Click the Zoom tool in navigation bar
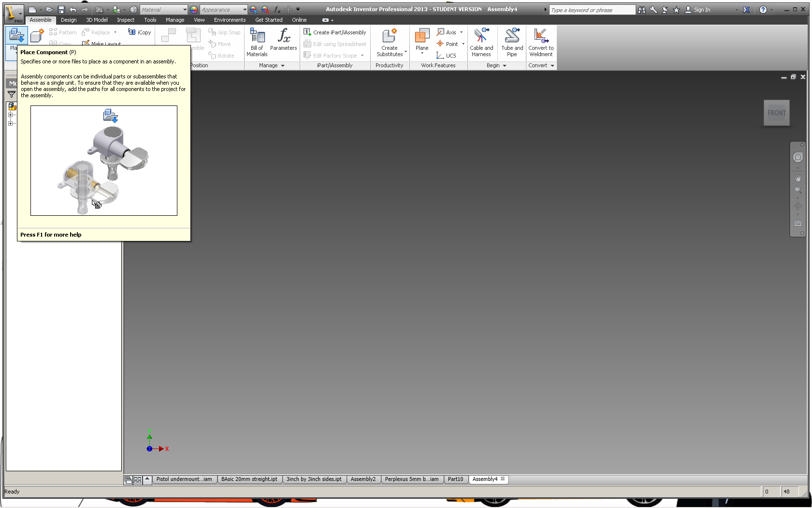The image size is (812, 508). [x=798, y=190]
